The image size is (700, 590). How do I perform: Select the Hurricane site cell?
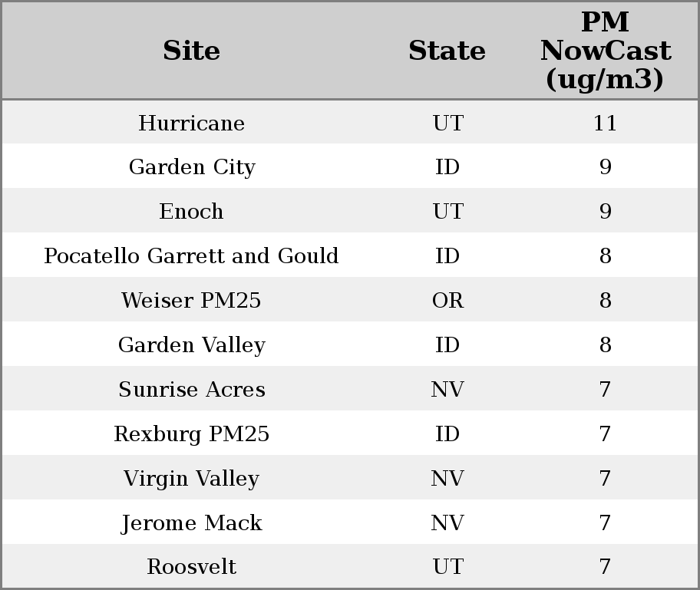191,123
